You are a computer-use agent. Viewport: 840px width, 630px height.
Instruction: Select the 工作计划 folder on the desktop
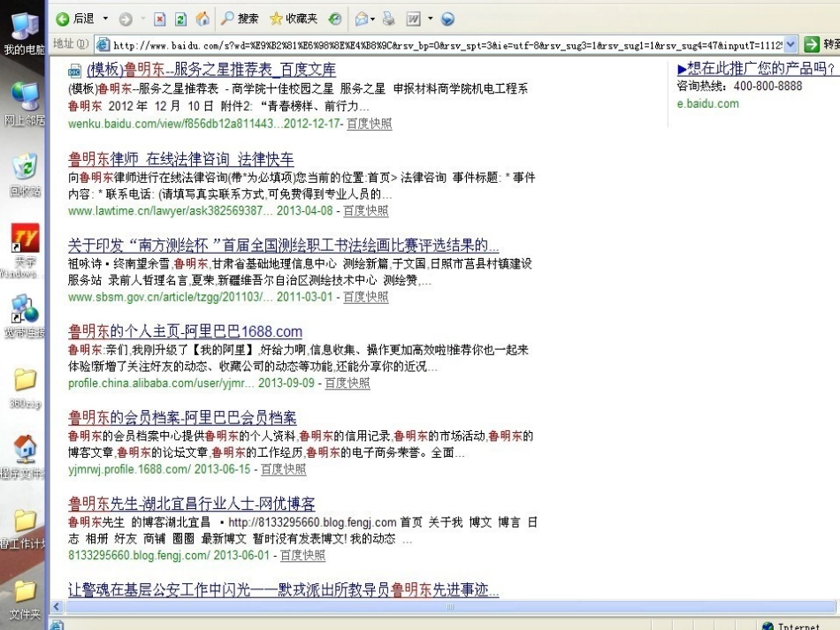point(25,528)
